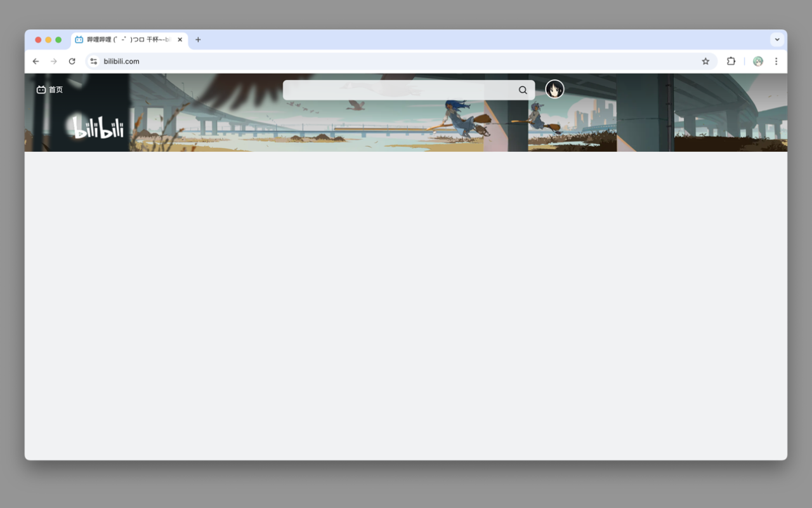812x508 pixels.
Task: Click the bilibili 首页 home link
Action: pos(49,90)
